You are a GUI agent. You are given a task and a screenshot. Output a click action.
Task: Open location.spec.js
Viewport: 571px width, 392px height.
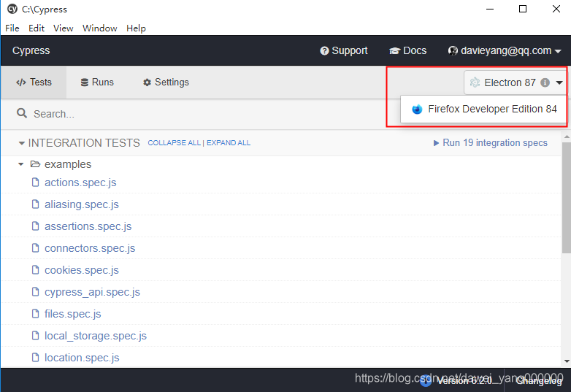coord(82,358)
